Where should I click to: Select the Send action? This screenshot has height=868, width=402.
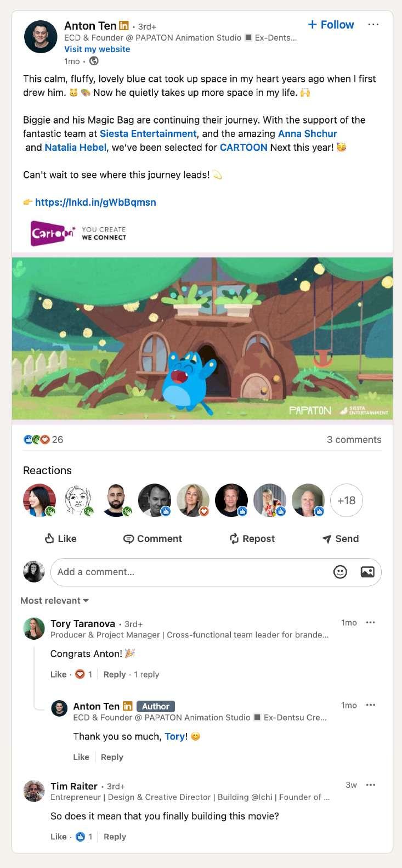341,539
